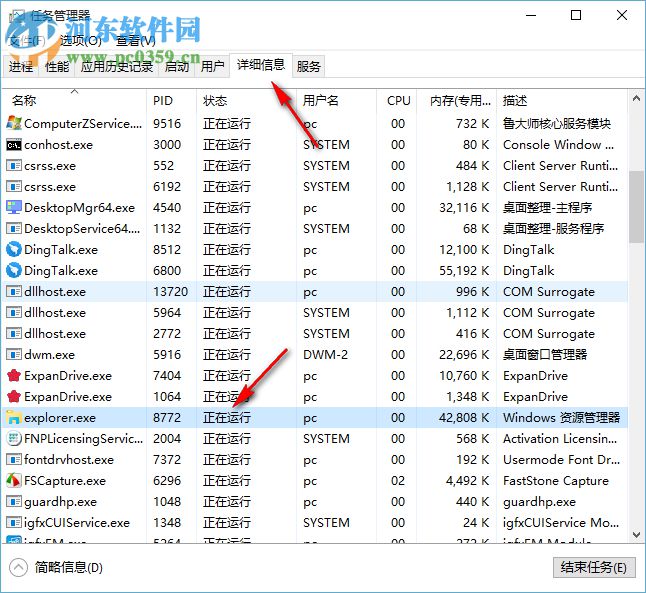Click the 桌面窗口管理器 description

[x=545, y=355]
